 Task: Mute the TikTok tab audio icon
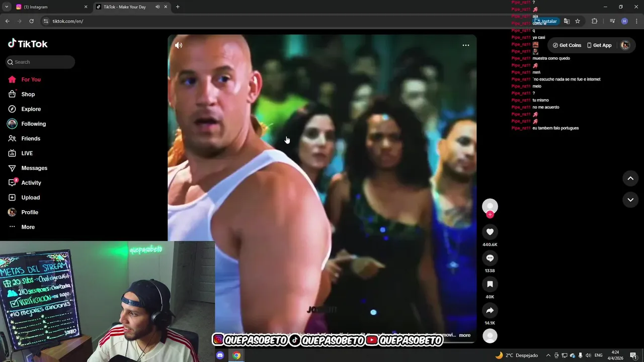coord(157,7)
